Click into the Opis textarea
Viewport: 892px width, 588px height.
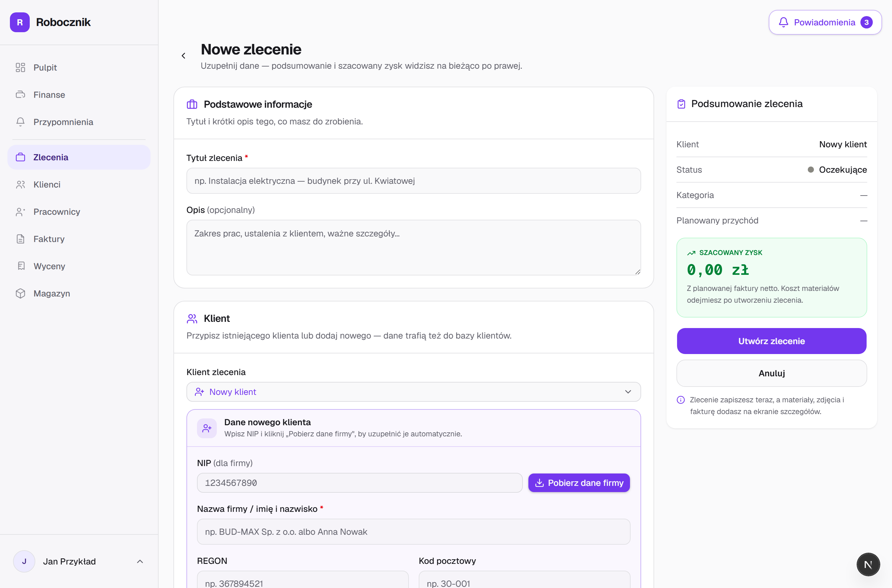[413, 248]
